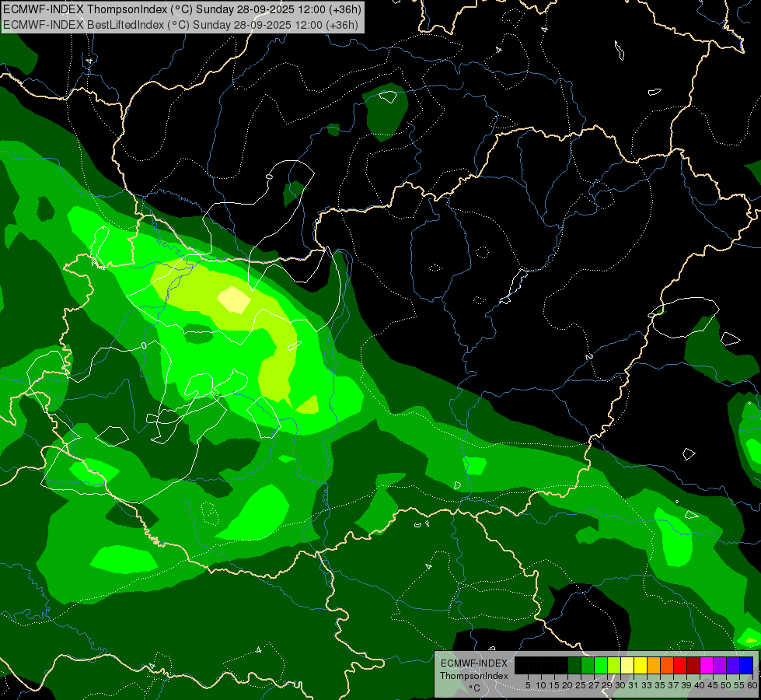Screen dimensions: 761x700
Task: Click legend scale value 35
Action: [660, 685]
